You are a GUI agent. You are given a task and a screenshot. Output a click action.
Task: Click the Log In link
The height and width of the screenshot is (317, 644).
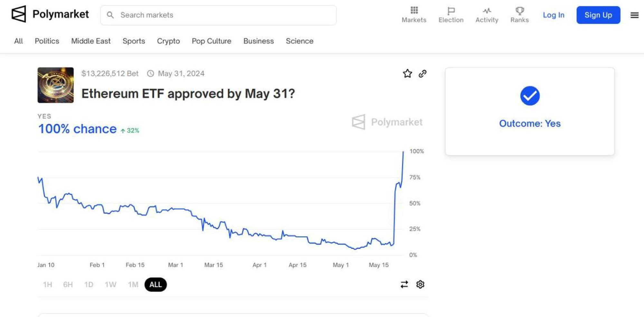[553, 15]
